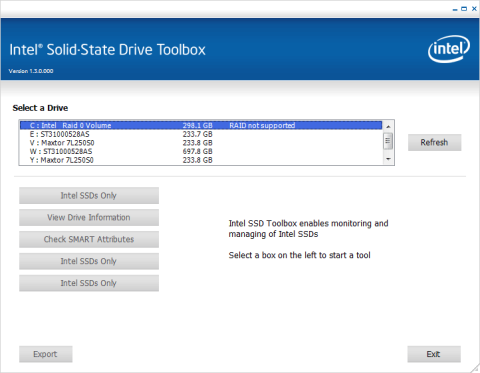The height and width of the screenshot is (373, 480).
Task: Open View Drive Information
Action: coord(89,217)
